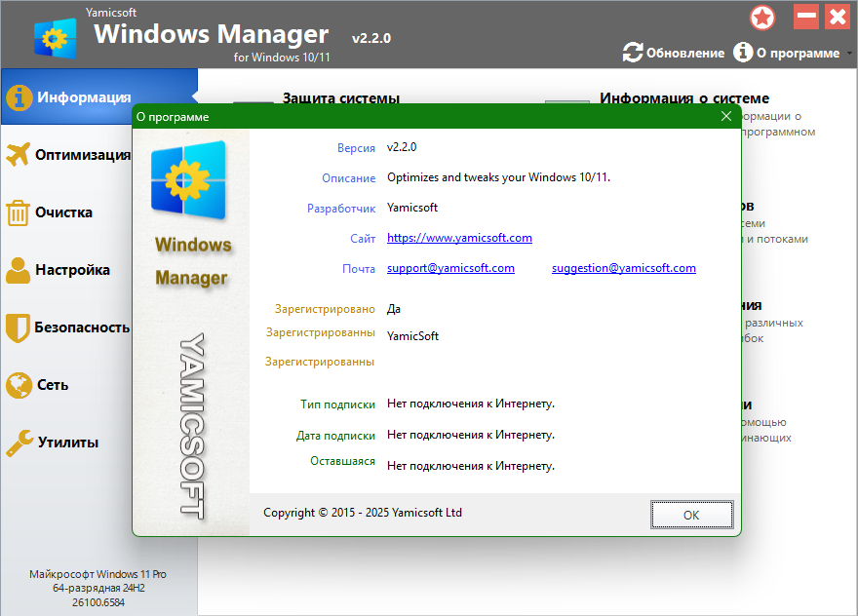Viewport: 858px width, 616px height.
Task: Click the Защита системы heading in main window
Action: [x=341, y=97]
